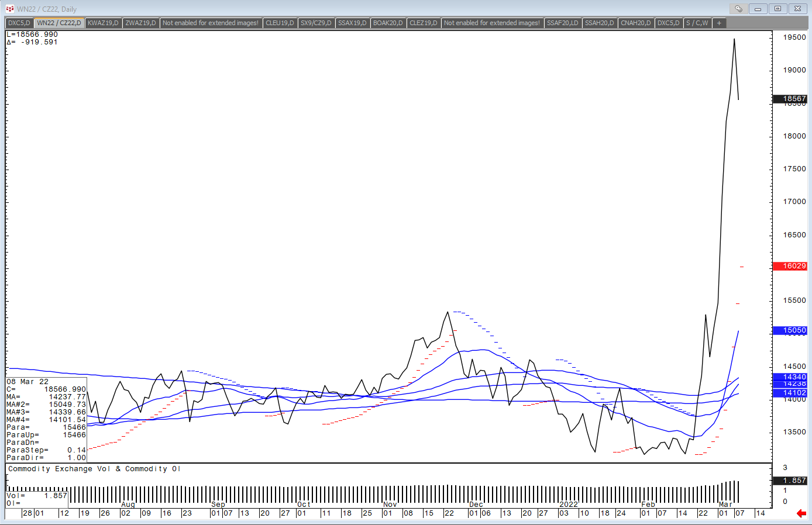The width and height of the screenshot is (812, 525).
Task: Click the 'Commodity Exchange Vol & Commodity OI' study title
Action: pyautogui.click(x=94, y=469)
